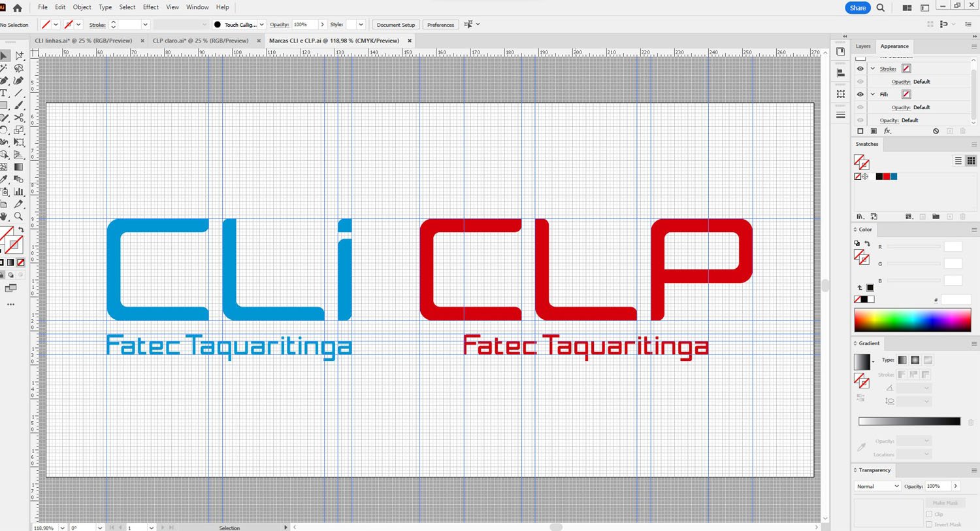Swap fill and stroke in the toolbar
980x531 pixels.
21,230
